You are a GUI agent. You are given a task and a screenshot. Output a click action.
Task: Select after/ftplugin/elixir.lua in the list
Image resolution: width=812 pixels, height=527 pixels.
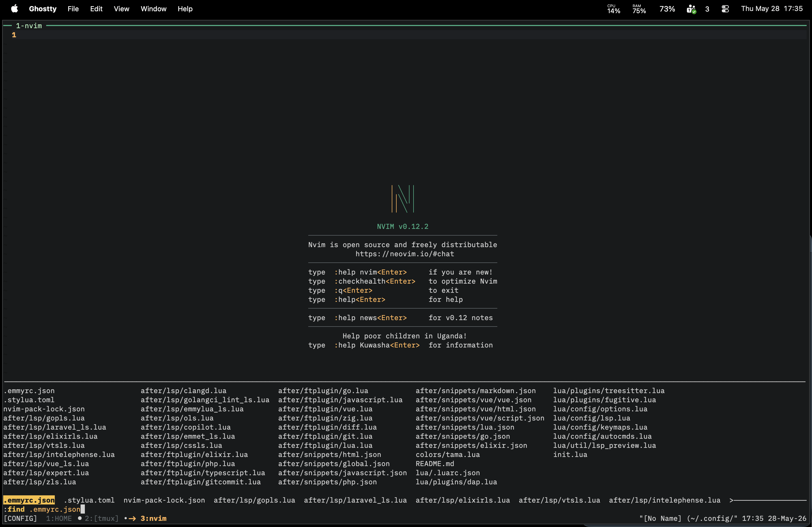click(x=194, y=455)
